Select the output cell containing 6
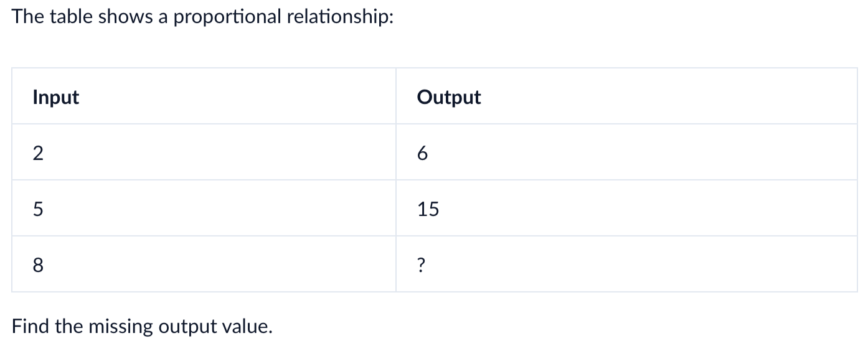This screenshot has height=346, width=868. click(x=626, y=152)
